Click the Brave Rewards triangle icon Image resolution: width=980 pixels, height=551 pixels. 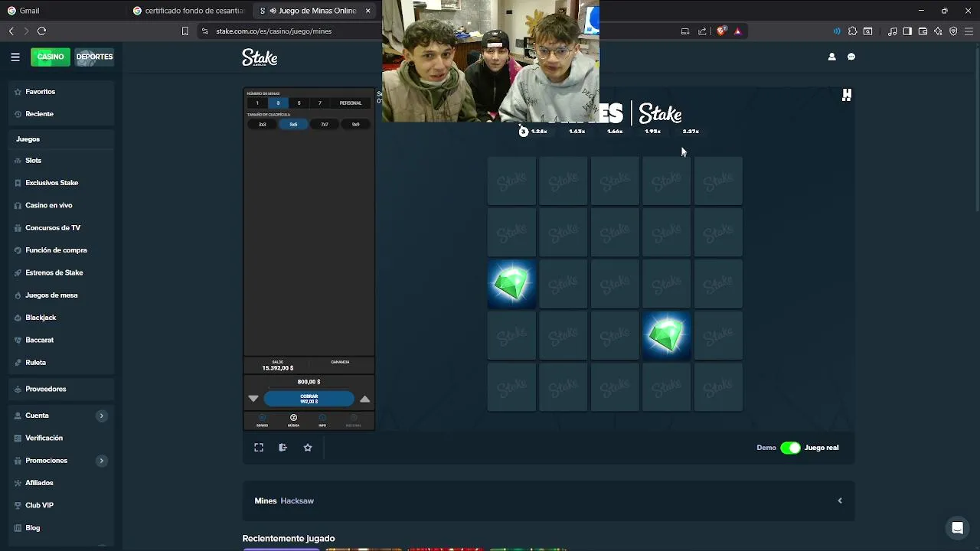point(737,31)
